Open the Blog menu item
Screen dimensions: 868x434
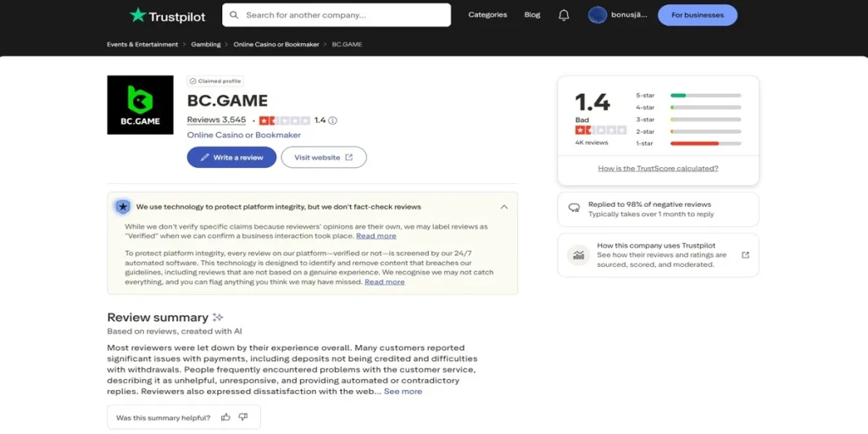[532, 15]
